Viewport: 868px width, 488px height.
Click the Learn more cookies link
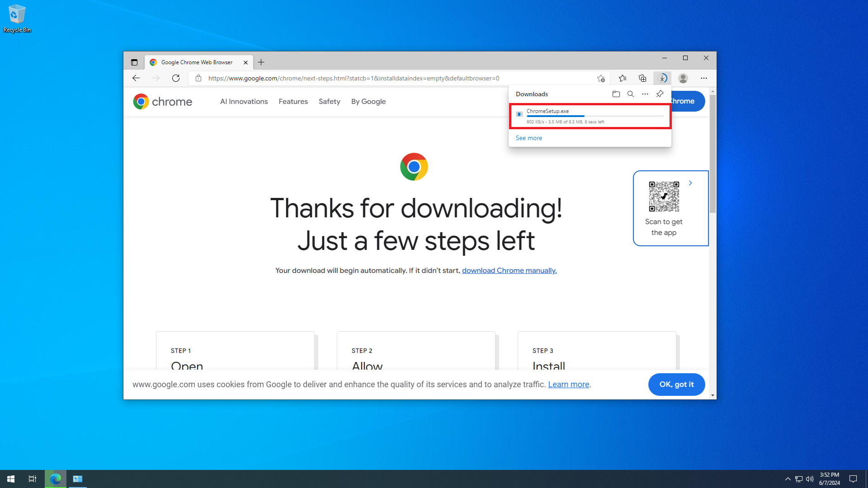point(569,385)
